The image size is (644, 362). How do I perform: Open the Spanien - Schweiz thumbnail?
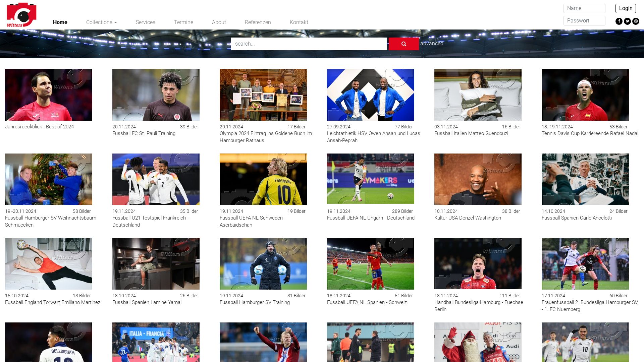pos(371,264)
